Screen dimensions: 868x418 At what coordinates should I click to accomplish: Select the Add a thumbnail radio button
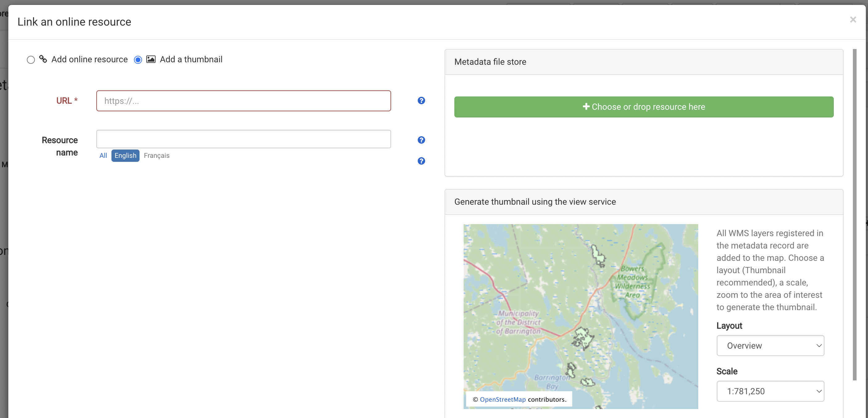click(137, 60)
